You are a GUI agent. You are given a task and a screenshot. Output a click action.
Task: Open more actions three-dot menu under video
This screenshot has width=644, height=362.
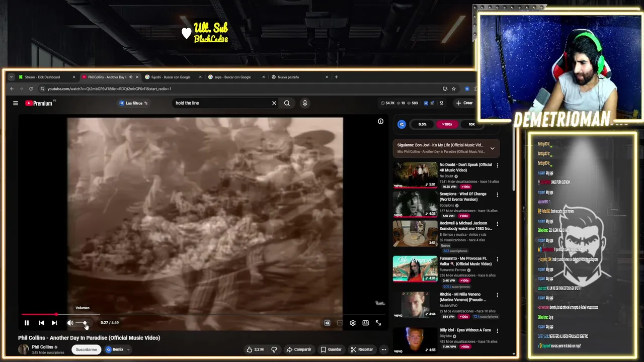(383, 349)
